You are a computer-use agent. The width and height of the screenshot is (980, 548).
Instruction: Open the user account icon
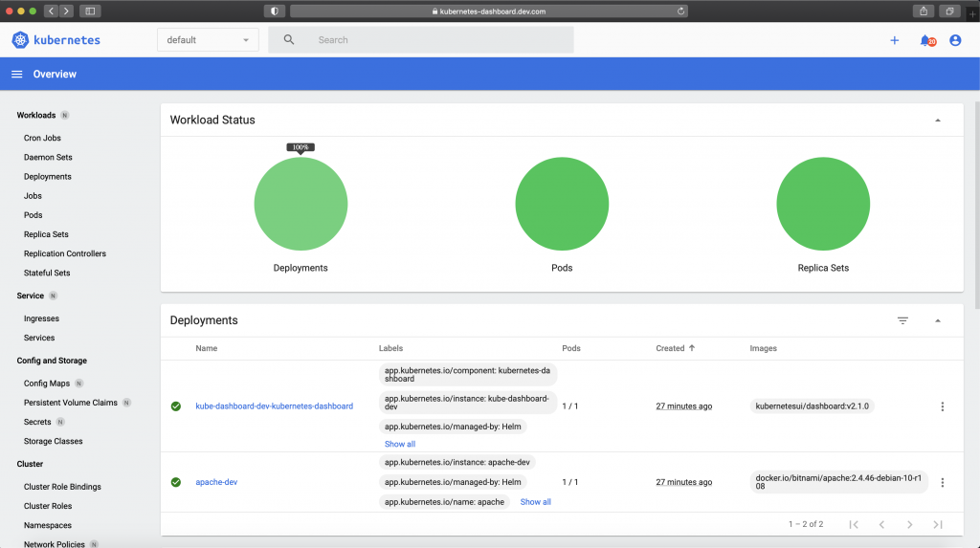click(x=955, y=40)
